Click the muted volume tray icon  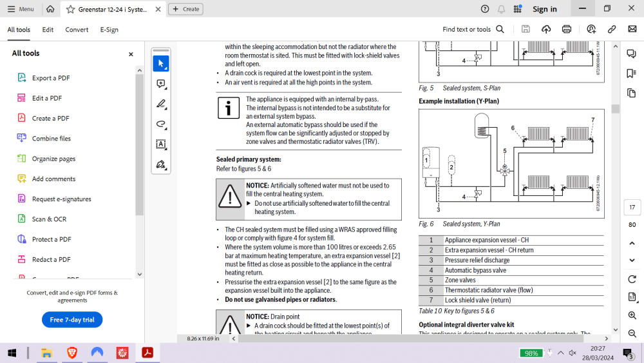point(573,353)
